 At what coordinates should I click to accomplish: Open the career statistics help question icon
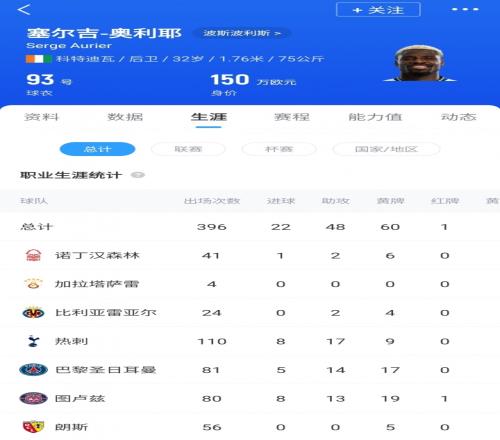(138, 175)
